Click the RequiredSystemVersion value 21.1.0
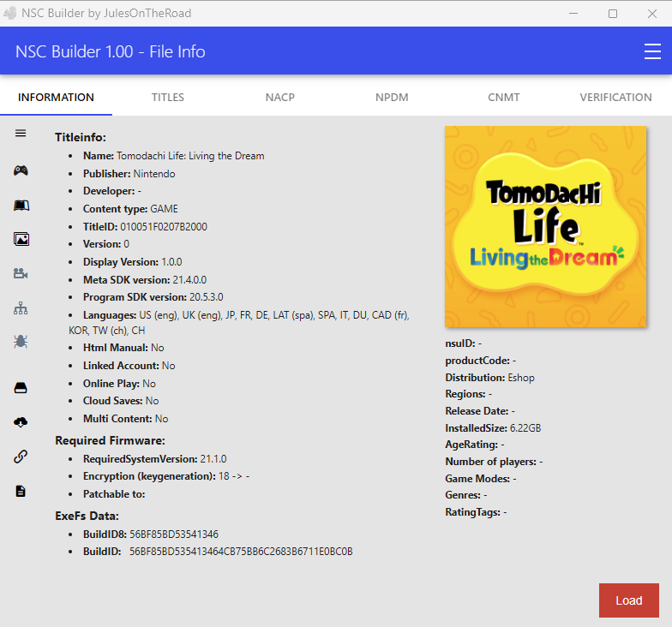The height and width of the screenshot is (627, 672). (x=213, y=459)
